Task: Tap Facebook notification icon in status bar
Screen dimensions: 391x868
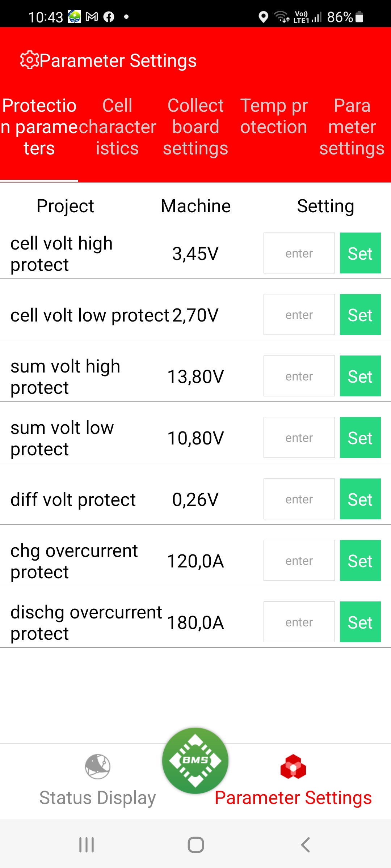Action: (x=109, y=17)
